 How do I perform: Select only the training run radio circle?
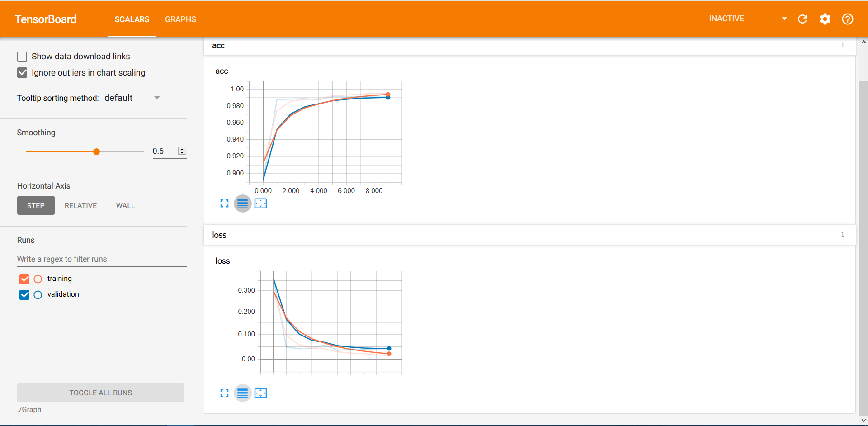coord(38,279)
